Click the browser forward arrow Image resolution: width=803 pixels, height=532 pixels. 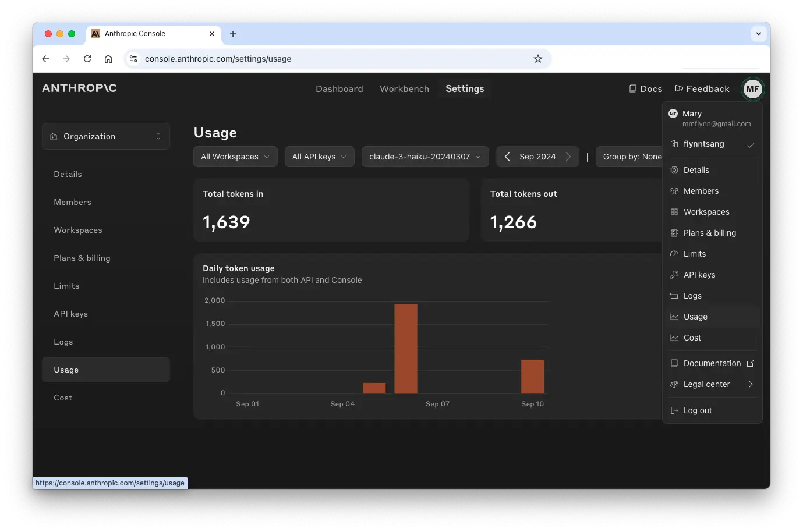click(66, 59)
